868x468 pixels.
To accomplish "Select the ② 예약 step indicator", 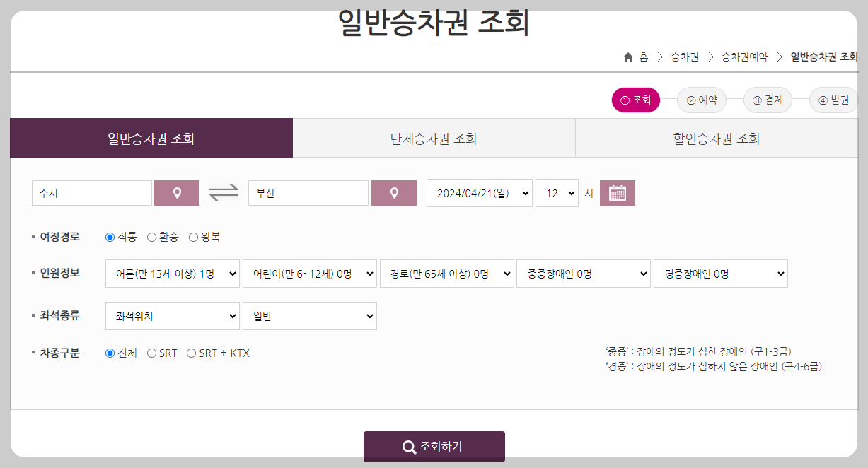I will tap(702, 100).
